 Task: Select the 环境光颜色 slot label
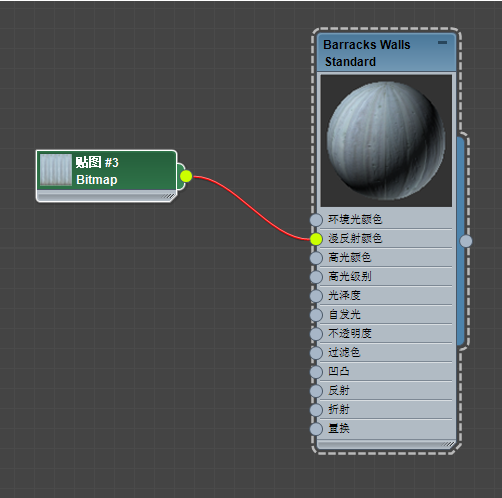[x=355, y=219]
